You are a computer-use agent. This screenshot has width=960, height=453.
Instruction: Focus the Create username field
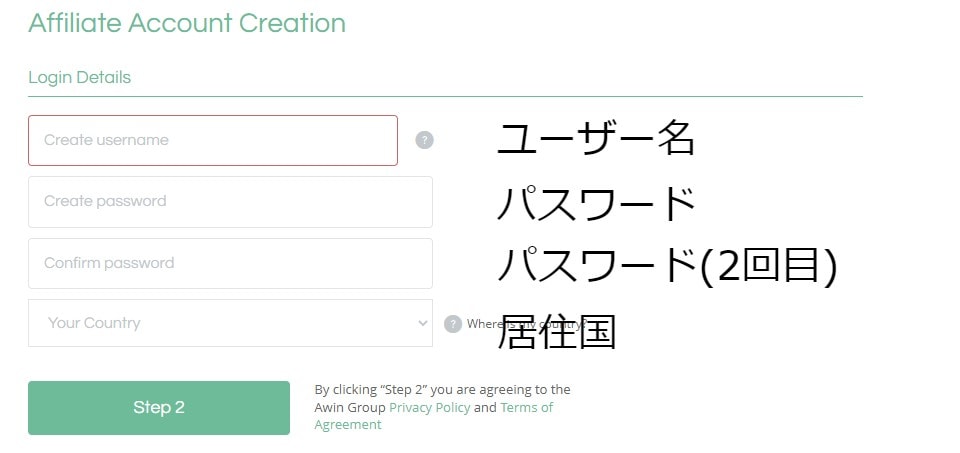click(x=212, y=140)
